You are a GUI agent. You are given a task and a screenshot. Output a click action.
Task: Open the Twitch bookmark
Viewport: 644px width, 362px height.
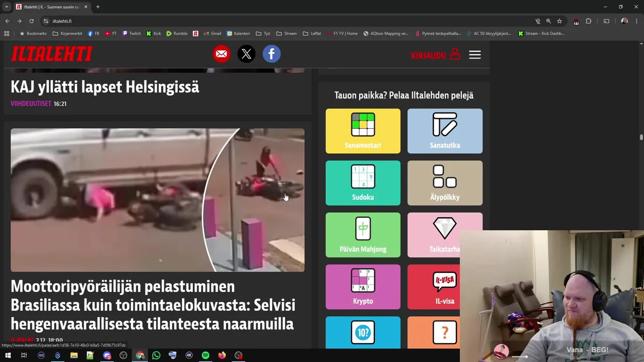point(132,34)
